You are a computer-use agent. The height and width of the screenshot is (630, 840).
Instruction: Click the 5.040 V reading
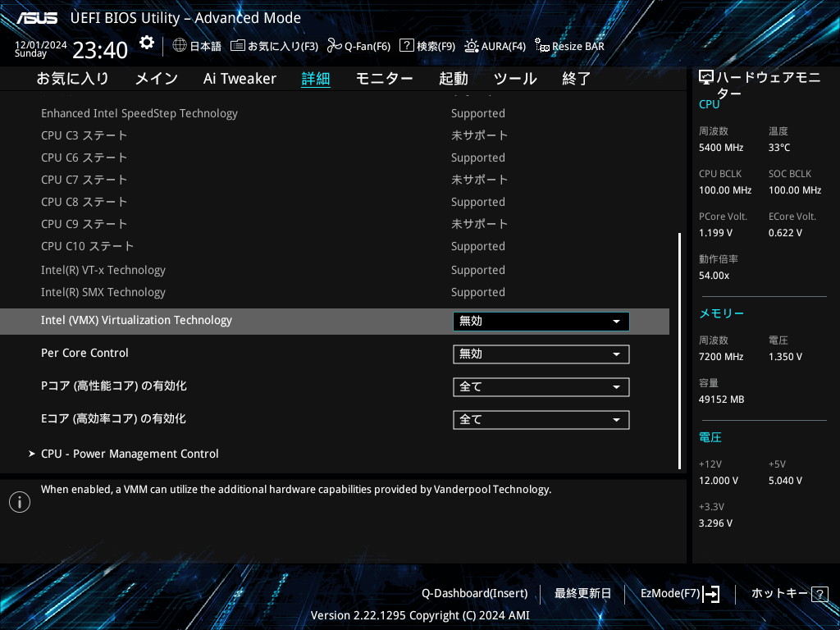[x=785, y=481]
